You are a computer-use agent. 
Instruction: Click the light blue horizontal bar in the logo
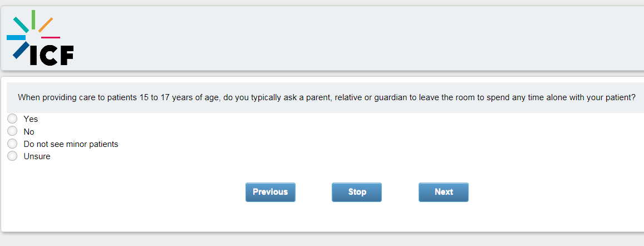16,38
